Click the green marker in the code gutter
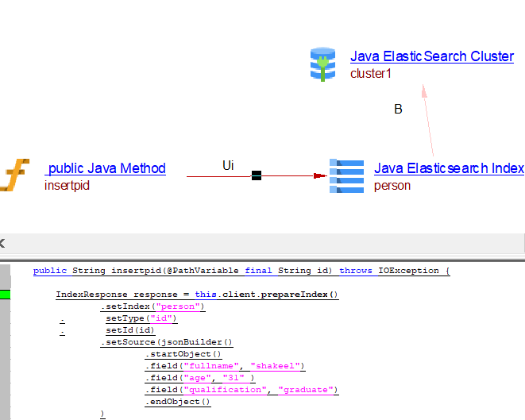The width and height of the screenshot is (525, 420). pos(5,295)
